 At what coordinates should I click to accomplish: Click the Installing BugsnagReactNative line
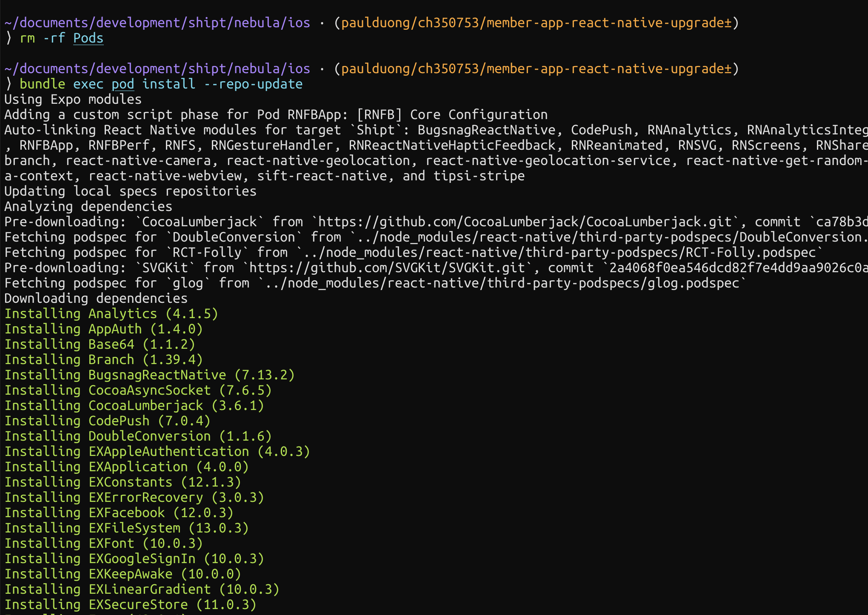click(149, 375)
